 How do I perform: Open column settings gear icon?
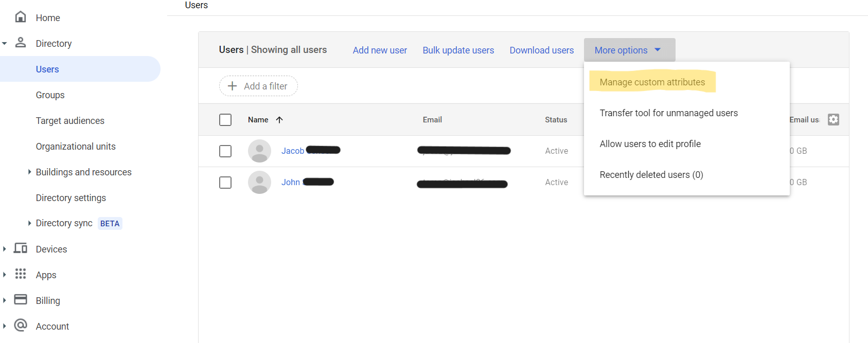tap(833, 119)
